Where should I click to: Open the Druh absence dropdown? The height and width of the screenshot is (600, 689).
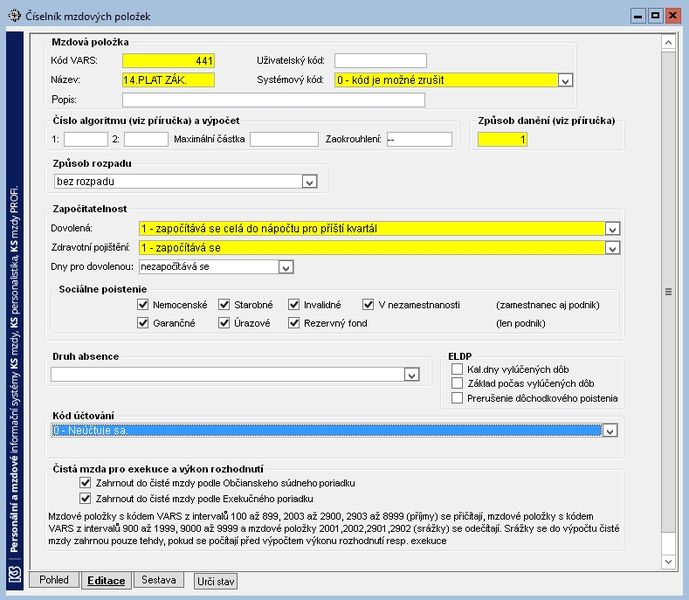tap(412, 375)
